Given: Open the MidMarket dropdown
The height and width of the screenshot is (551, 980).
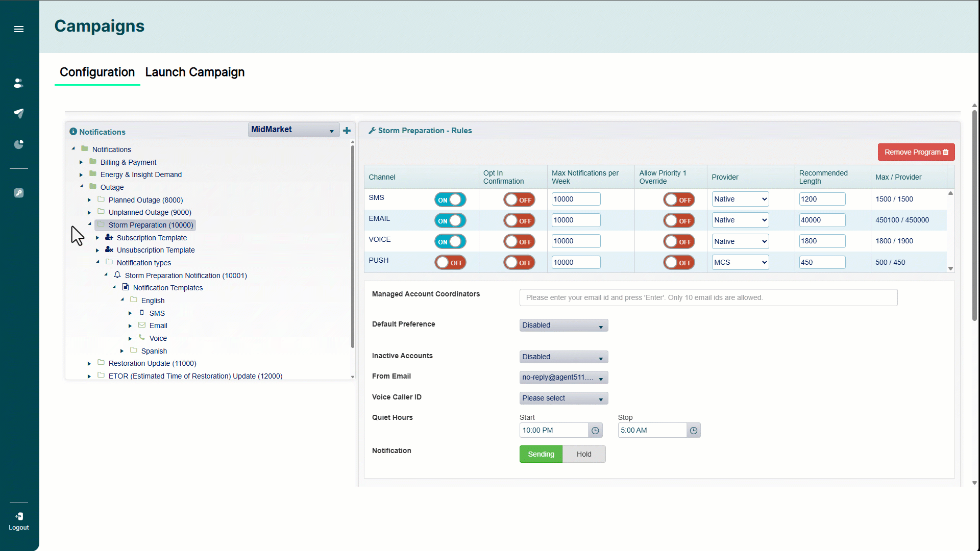Looking at the screenshot, I should point(293,130).
